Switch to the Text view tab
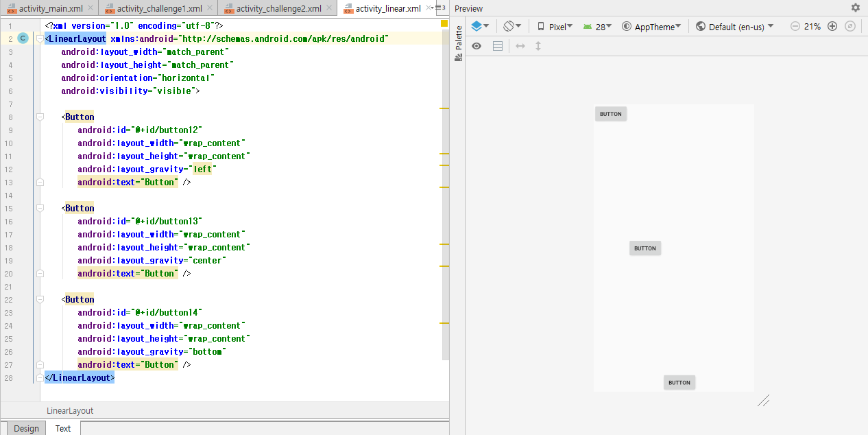This screenshot has height=435, width=868. pos(63,428)
